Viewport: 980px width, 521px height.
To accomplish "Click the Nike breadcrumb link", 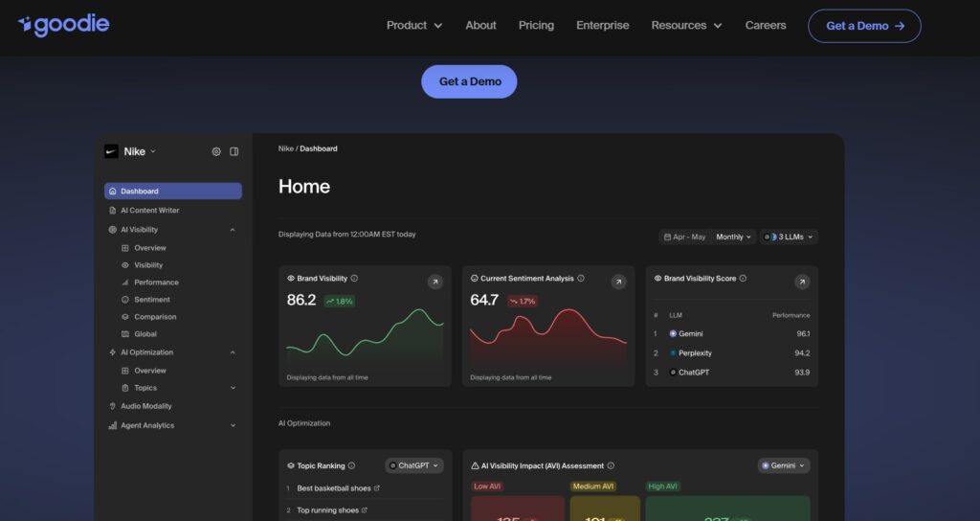I will (285, 148).
